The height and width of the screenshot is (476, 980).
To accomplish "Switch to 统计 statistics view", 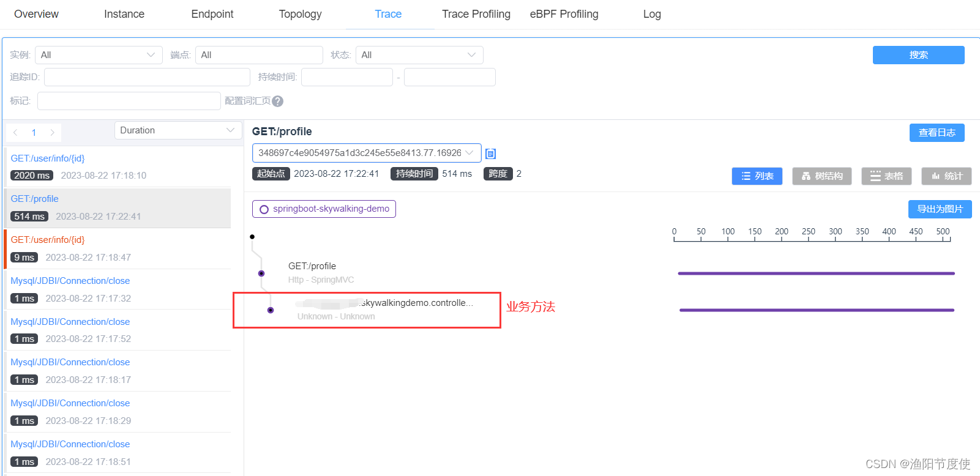I will pos(946,176).
